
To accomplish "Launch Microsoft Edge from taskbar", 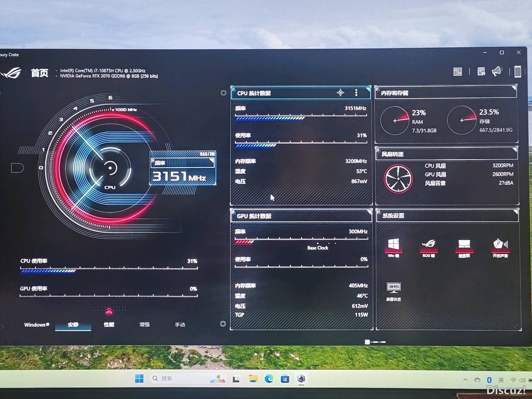I will coord(269,379).
